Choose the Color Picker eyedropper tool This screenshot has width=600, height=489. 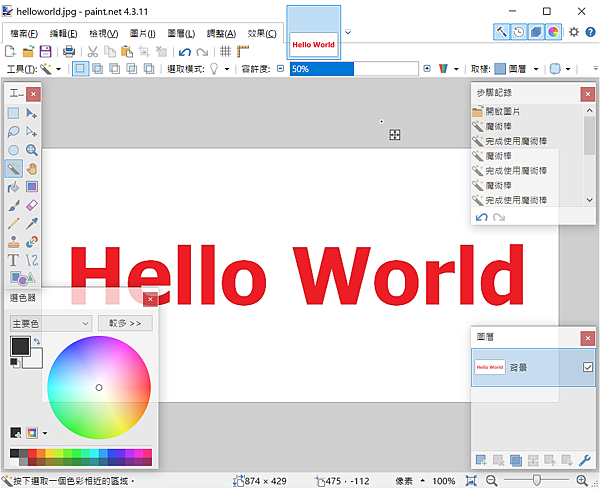32,223
